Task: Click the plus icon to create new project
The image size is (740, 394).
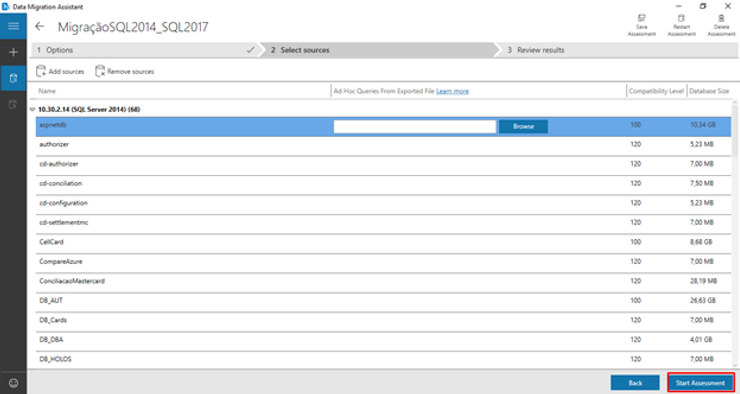Action: point(13,52)
